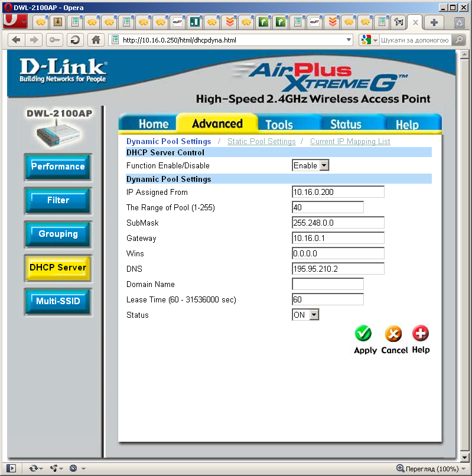Screen dimensions: 472x476
Task: Go back to the previous page
Action: [x=16, y=40]
